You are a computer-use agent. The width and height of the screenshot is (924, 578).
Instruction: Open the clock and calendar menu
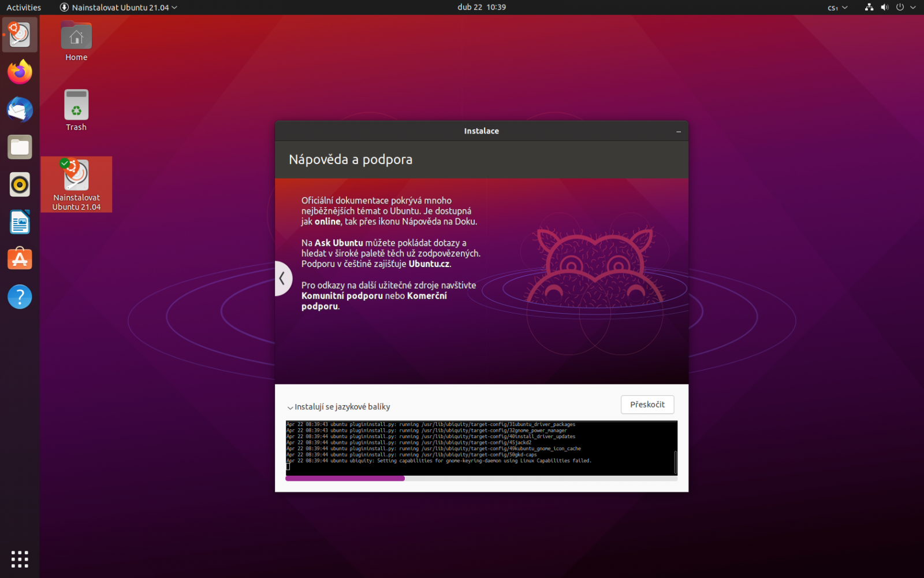click(482, 8)
